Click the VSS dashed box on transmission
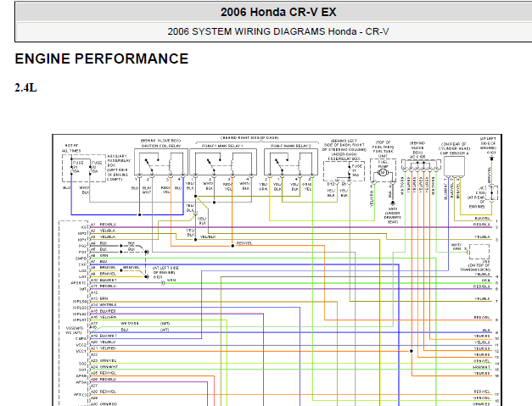Image resolution: width=532 pixels, height=406 pixels. coord(479,252)
